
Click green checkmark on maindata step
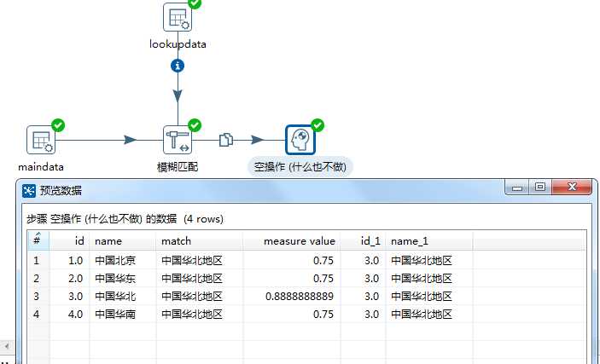(58, 125)
